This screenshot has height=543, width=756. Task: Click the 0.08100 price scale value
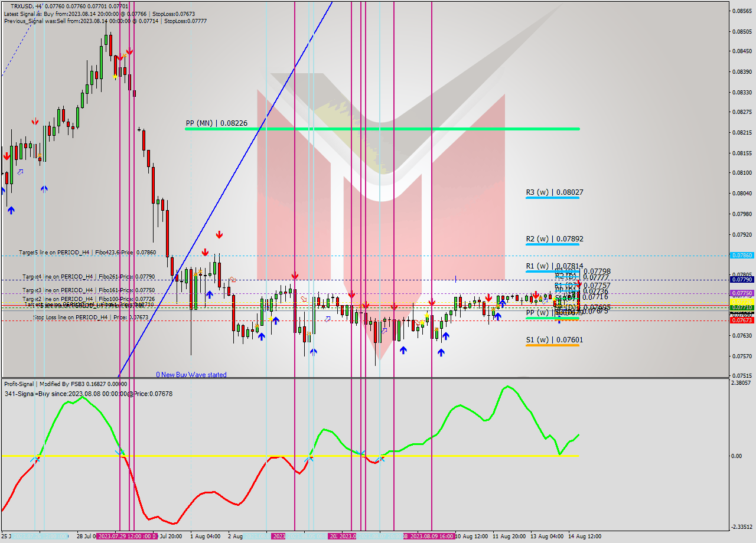coord(742,173)
